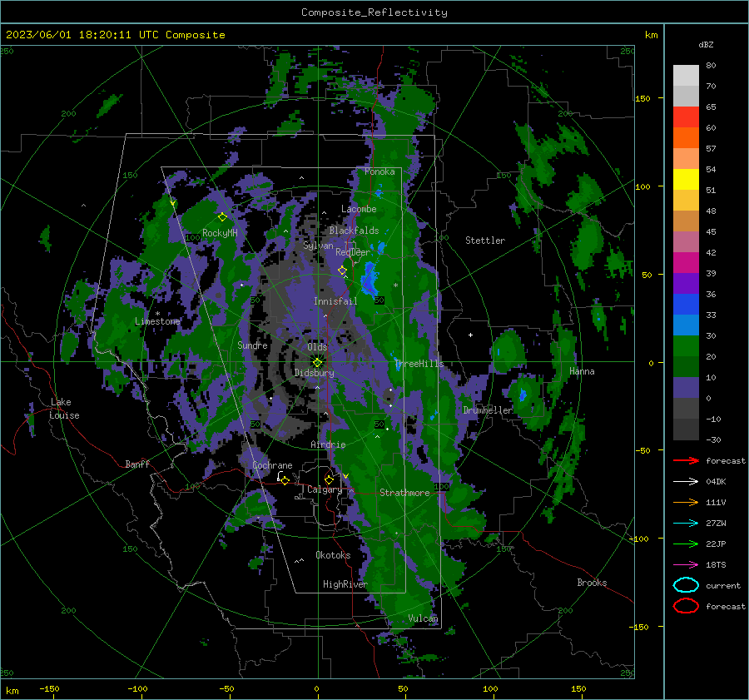Click the yellow radar center marker above Didsbury

[317, 363]
